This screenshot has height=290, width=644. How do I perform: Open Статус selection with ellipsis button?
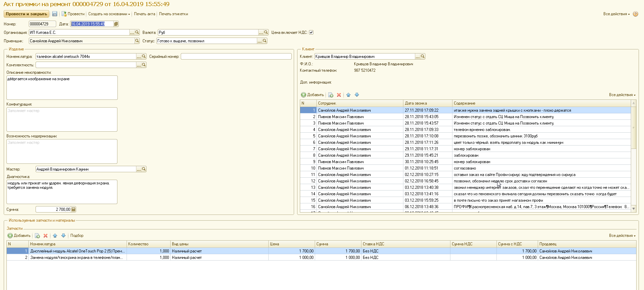coord(260,41)
